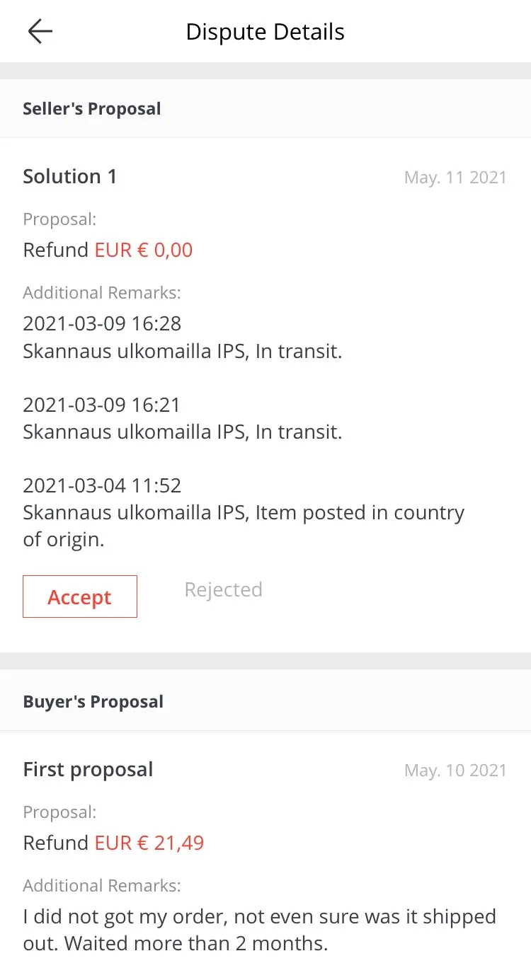Tap the EUR € 21,49 refund amount

coord(149,843)
